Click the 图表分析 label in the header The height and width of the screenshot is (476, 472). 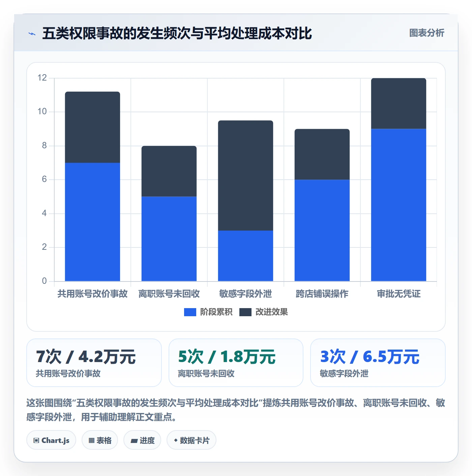[x=426, y=33]
